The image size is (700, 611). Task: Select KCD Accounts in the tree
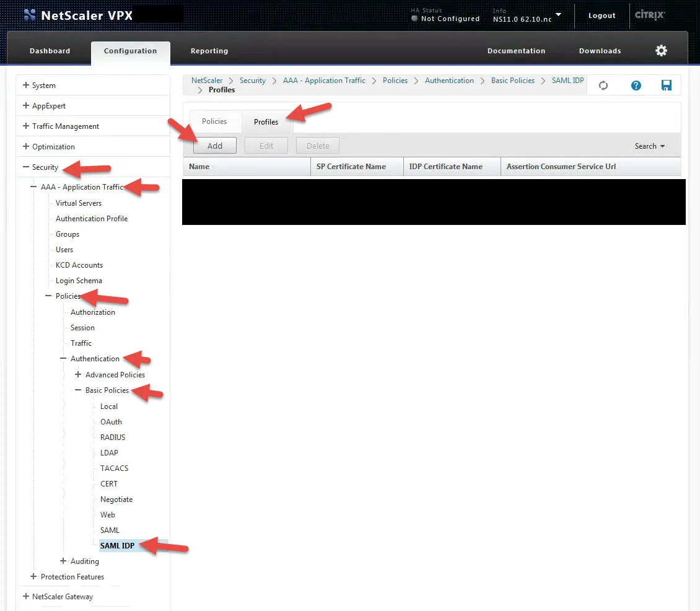(79, 265)
